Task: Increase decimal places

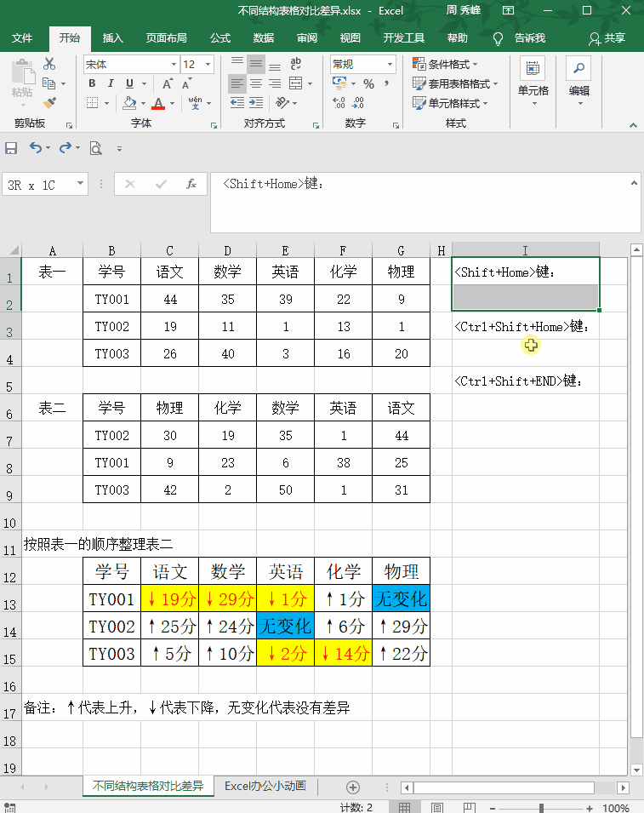Action: click(x=339, y=103)
